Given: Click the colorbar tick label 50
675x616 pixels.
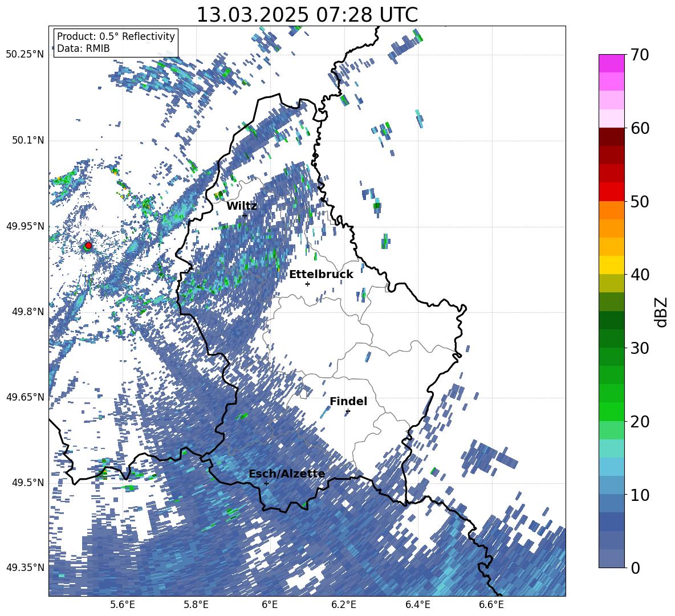Looking at the screenshot, I should (640, 201).
